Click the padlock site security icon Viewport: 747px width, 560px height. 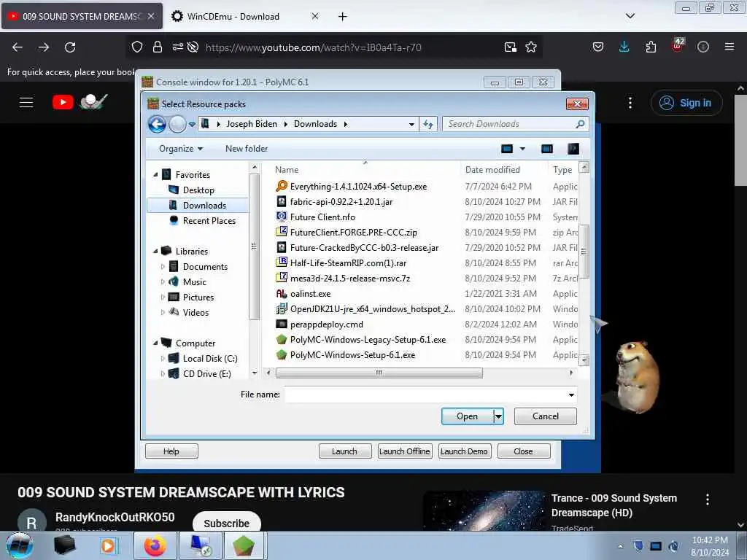tap(158, 47)
